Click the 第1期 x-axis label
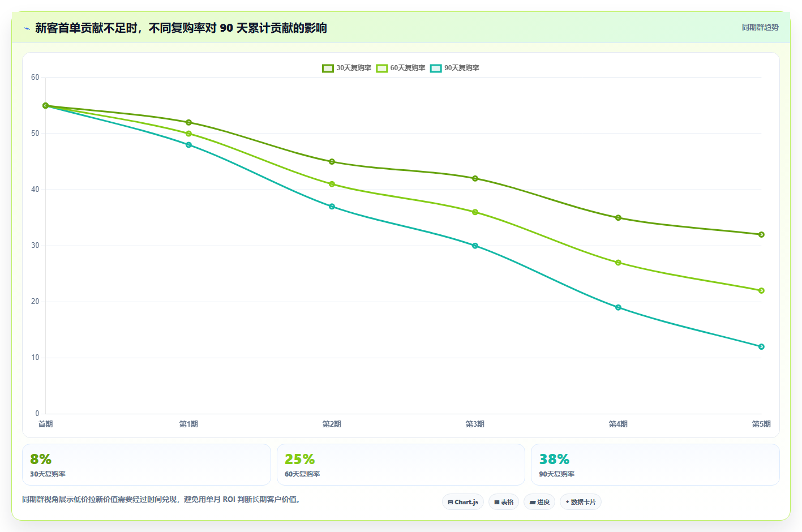The width and height of the screenshot is (802, 532). (x=188, y=424)
